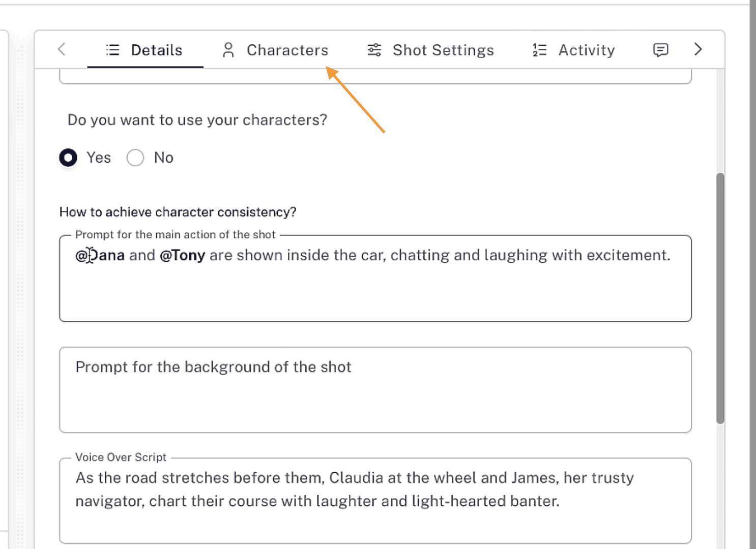Click the @Tony character mention
Screen dimensions: 756x549
183,255
